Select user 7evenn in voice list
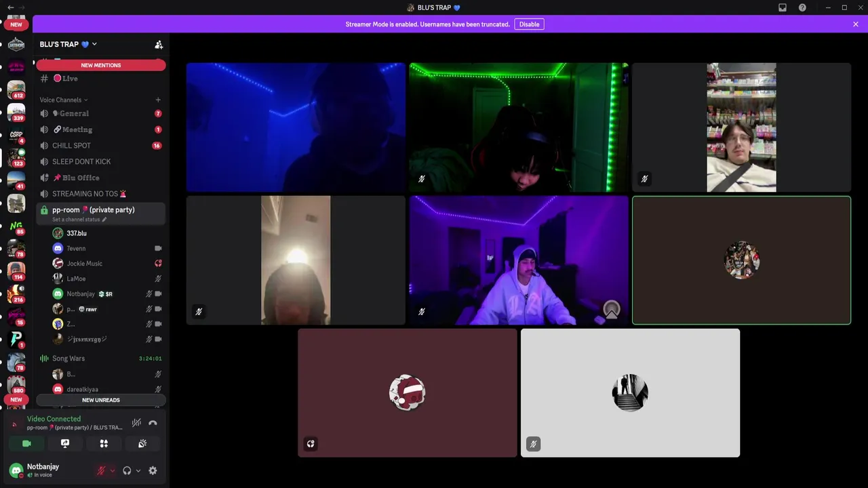This screenshot has width=868, height=488. coord(107,248)
